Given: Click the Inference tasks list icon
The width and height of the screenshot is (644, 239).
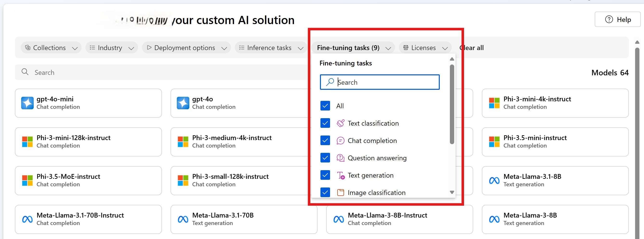Looking at the screenshot, I should [242, 47].
